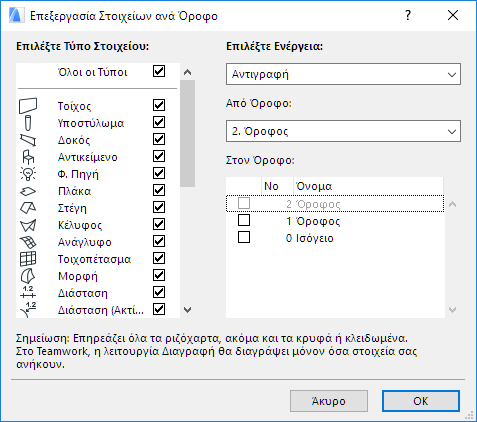Uncheck the Φ. Πηγή checkbox
Image resolution: width=477 pixels, height=422 pixels.
159,173
